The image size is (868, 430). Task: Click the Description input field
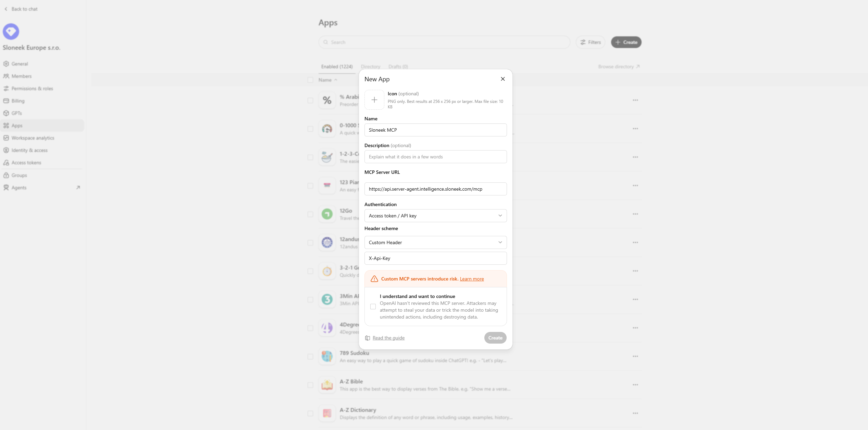(x=435, y=157)
